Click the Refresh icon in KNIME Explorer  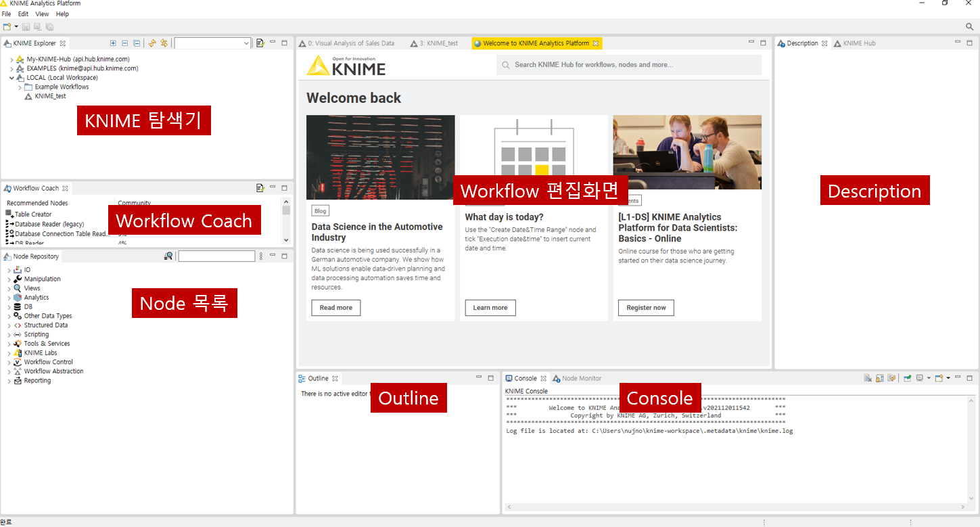point(152,43)
